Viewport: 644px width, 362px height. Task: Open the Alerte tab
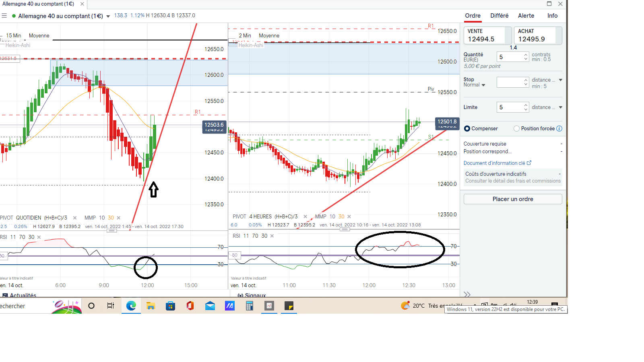coord(526,16)
